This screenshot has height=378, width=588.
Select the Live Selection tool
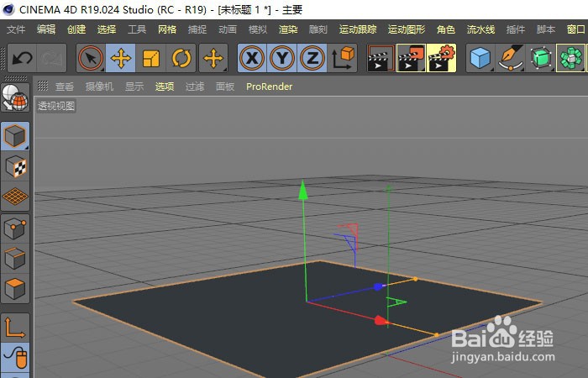click(91, 58)
